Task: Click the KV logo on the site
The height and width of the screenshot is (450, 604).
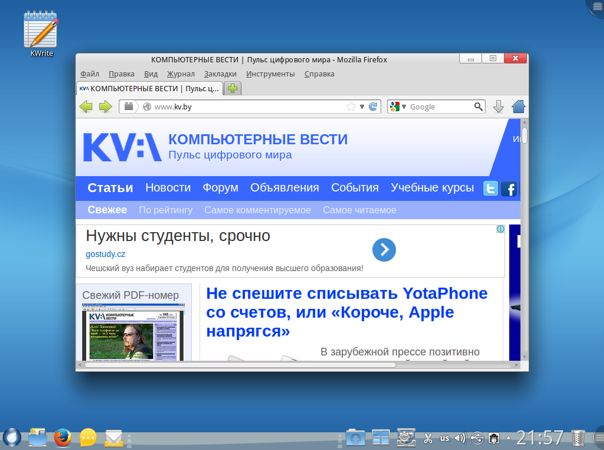Action: (122, 147)
